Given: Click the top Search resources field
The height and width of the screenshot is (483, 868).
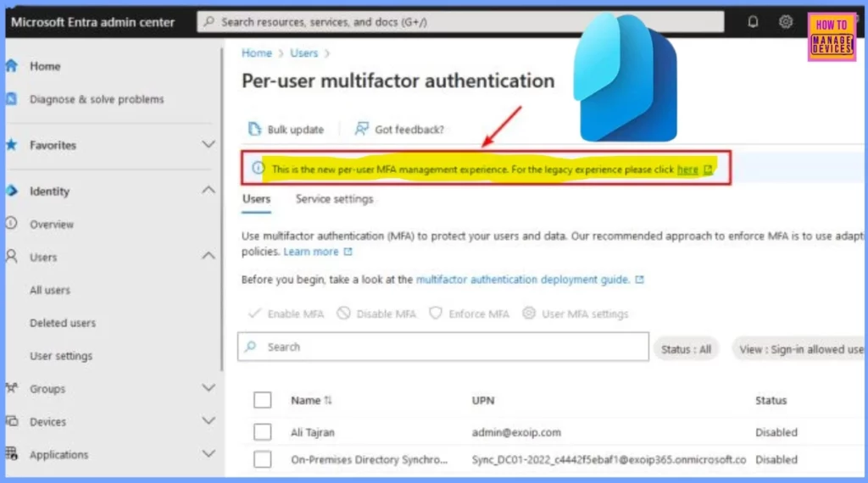Looking at the screenshot, I should (460, 21).
